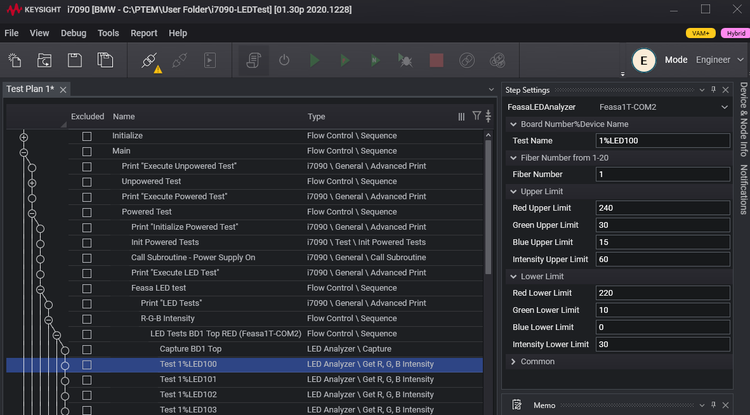
Task: Click the New test plan icon
Action: [14, 61]
